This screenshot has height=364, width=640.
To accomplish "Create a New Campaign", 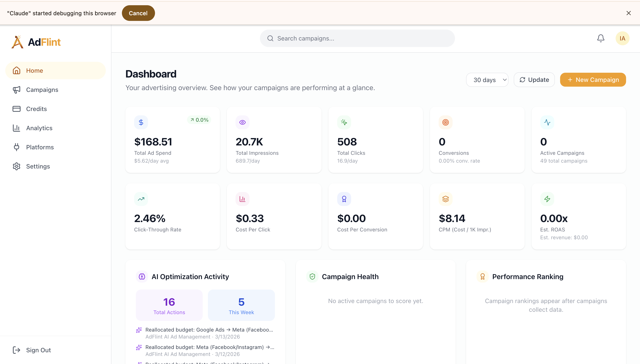I will pos(593,80).
